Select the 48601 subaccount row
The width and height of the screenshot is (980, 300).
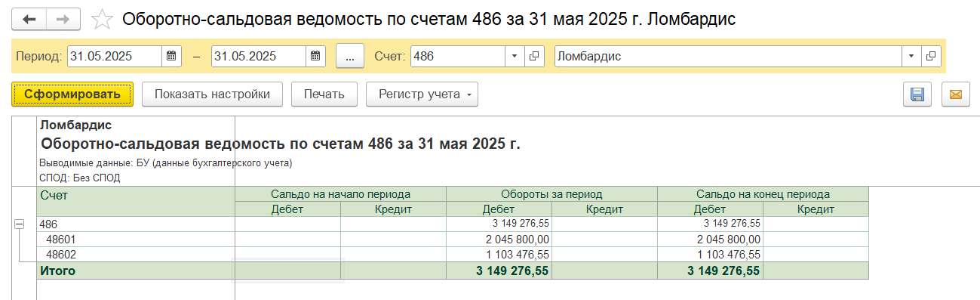pyautogui.click(x=453, y=240)
